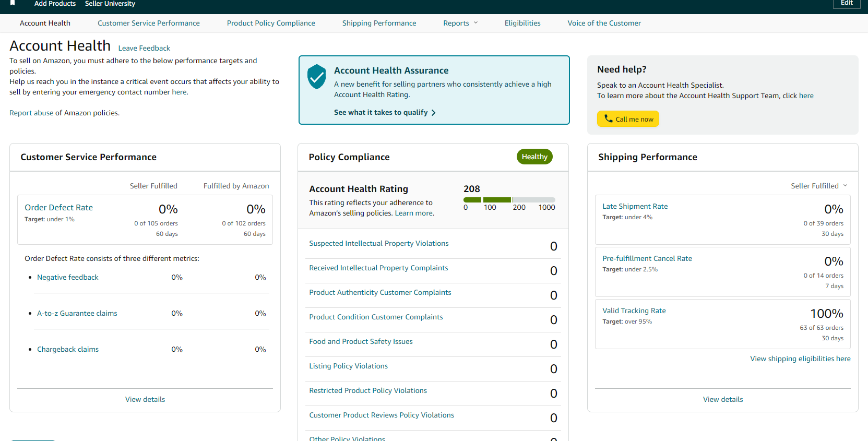This screenshot has width=868, height=441.
Task: Open Voice of the Customer tab
Action: (x=604, y=23)
